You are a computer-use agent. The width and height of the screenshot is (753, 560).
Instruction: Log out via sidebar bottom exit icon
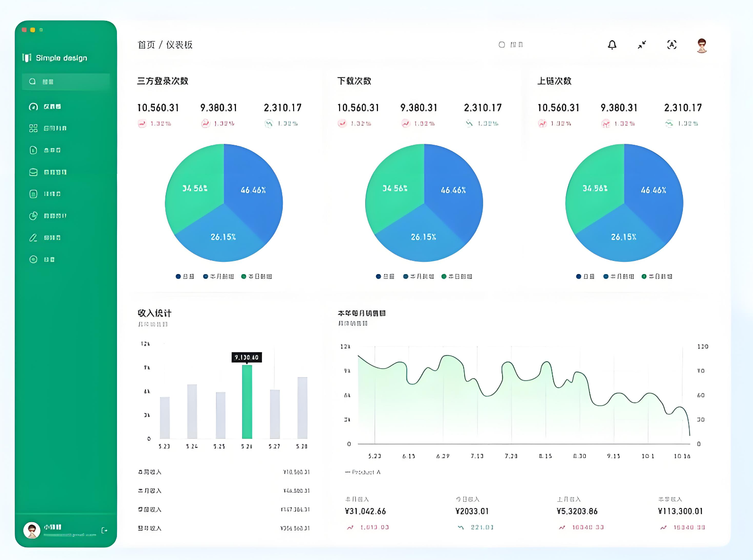tap(104, 530)
